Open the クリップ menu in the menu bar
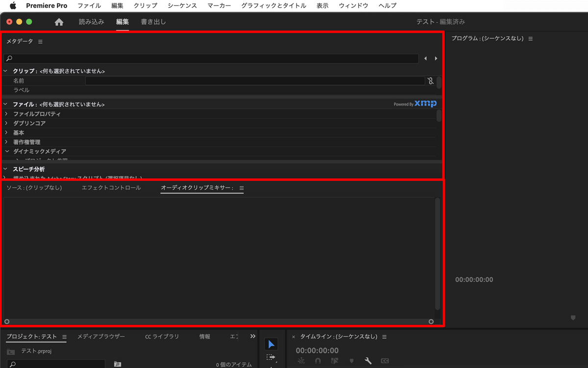588x368 pixels. (x=146, y=6)
